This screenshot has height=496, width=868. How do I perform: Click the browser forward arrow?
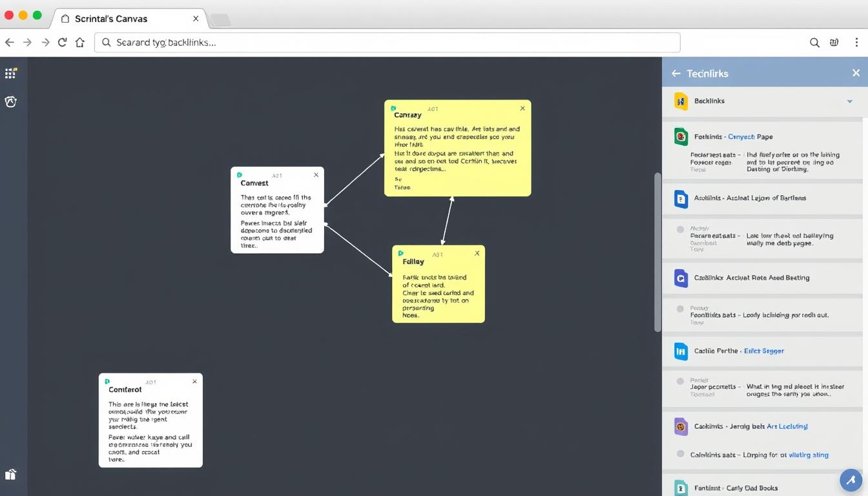pos(27,43)
